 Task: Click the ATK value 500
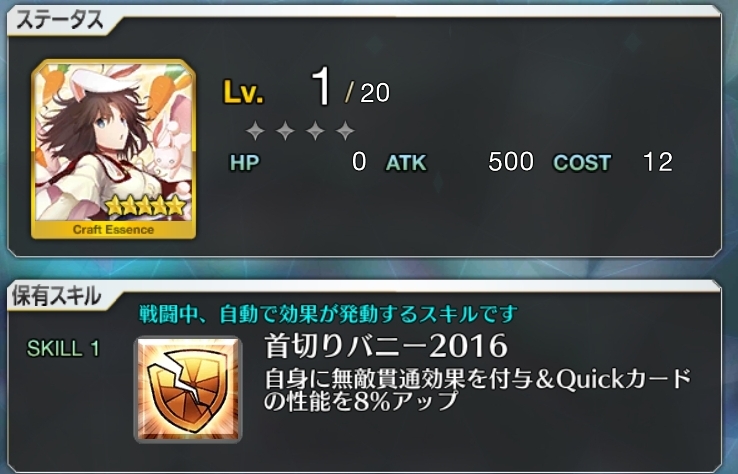click(x=511, y=162)
